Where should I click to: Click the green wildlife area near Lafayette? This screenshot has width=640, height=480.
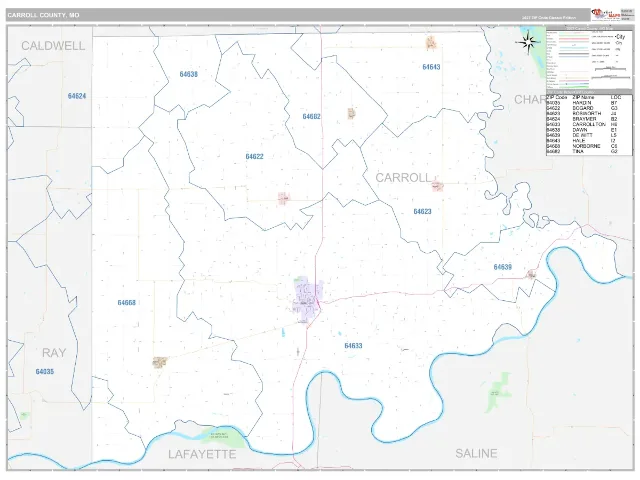pos(222,437)
